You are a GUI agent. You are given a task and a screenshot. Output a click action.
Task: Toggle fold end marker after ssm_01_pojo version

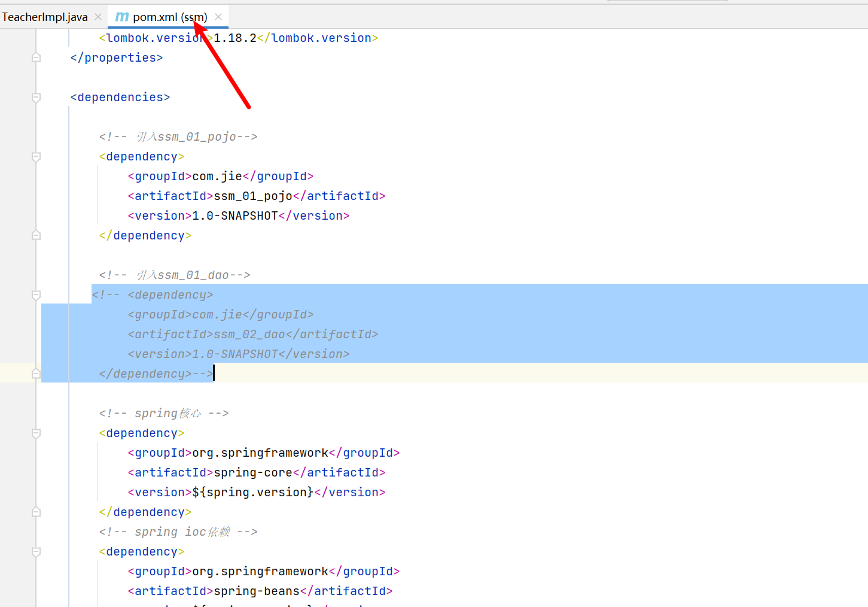point(36,235)
